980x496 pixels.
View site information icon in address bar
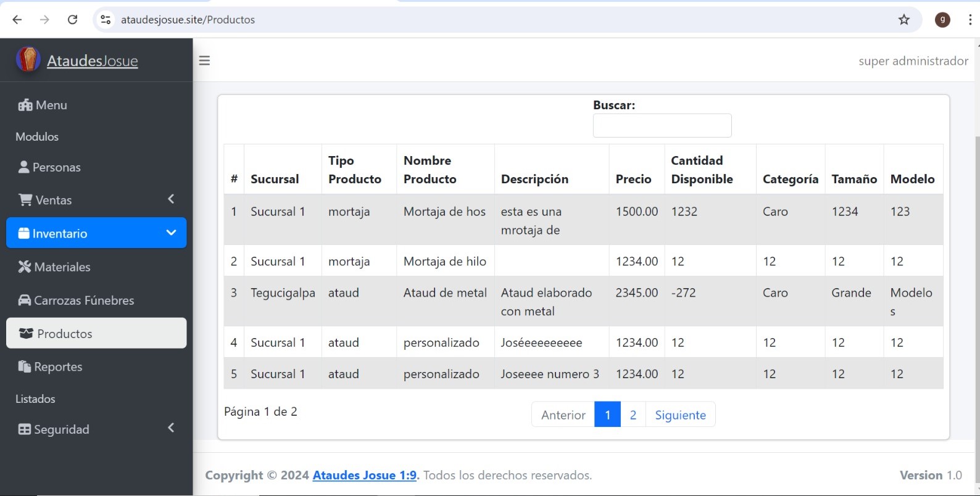106,20
